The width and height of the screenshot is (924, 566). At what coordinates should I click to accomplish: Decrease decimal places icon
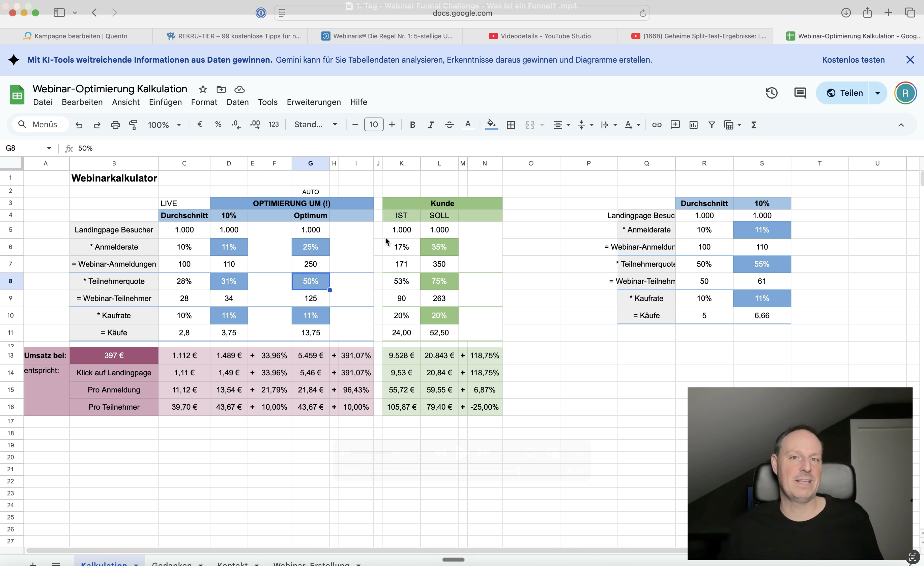click(236, 125)
